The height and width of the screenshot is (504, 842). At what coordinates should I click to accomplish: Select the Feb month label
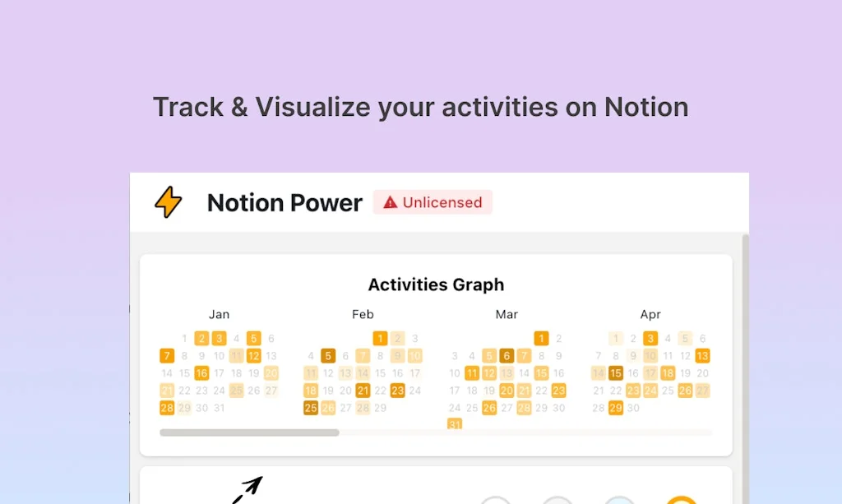click(363, 314)
